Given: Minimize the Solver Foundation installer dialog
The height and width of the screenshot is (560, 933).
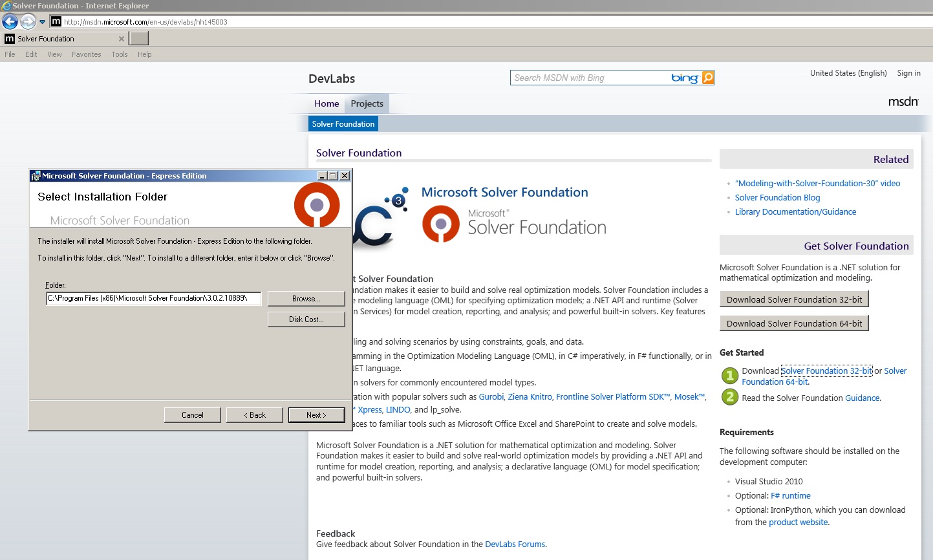Looking at the screenshot, I should tap(323, 176).
